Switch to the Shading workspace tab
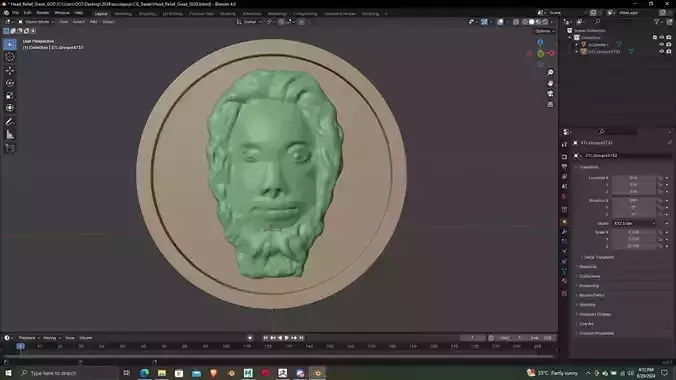The width and height of the screenshot is (676, 380). 228,14
